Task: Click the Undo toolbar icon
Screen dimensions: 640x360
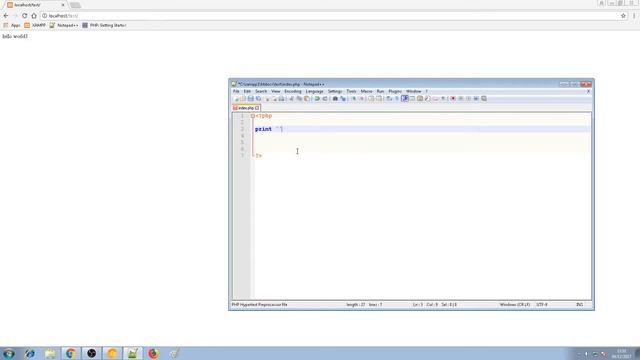Action: pyautogui.click(x=317, y=98)
